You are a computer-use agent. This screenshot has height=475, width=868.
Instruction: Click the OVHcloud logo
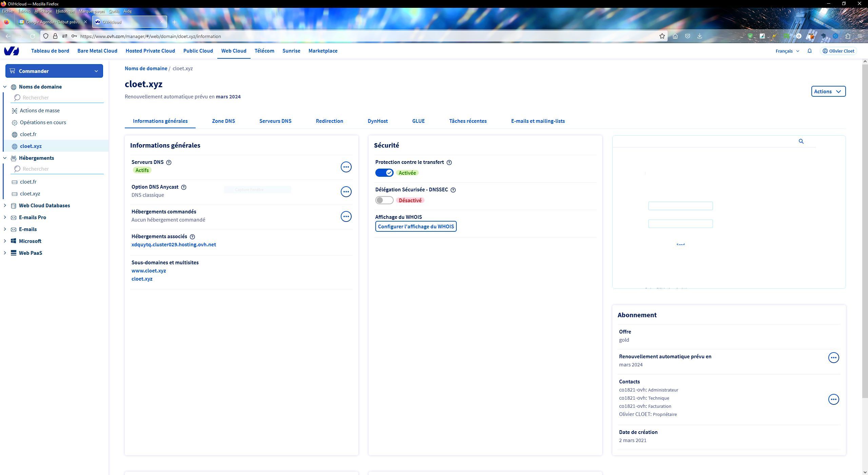[12, 51]
